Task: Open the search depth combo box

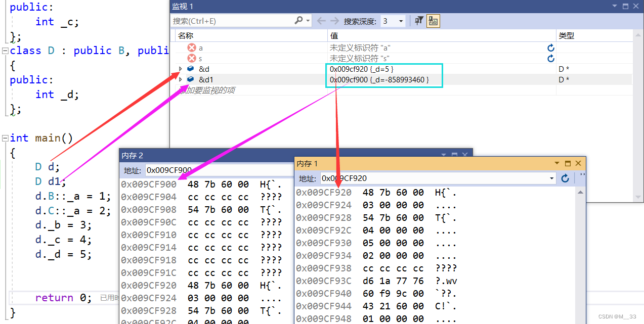Action: tap(393, 21)
